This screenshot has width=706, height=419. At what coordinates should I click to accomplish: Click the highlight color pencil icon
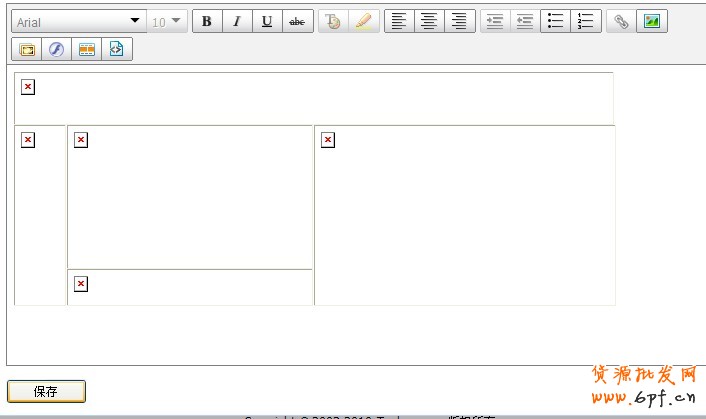coord(362,22)
